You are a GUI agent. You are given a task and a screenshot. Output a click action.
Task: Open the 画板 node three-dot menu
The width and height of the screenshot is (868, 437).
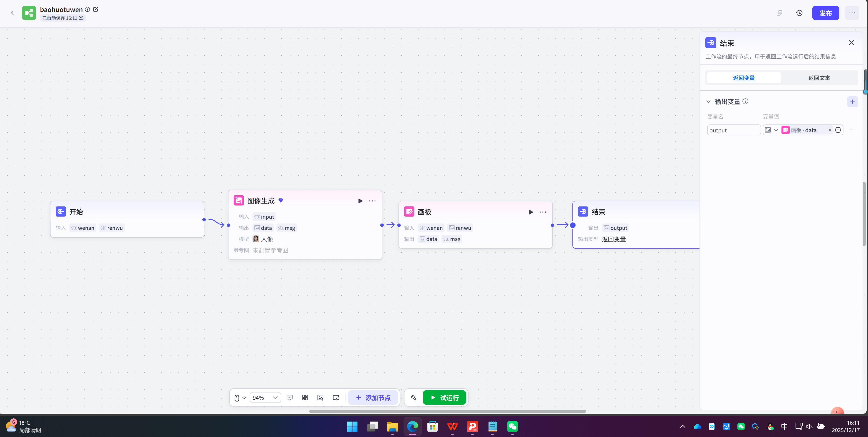pos(543,212)
